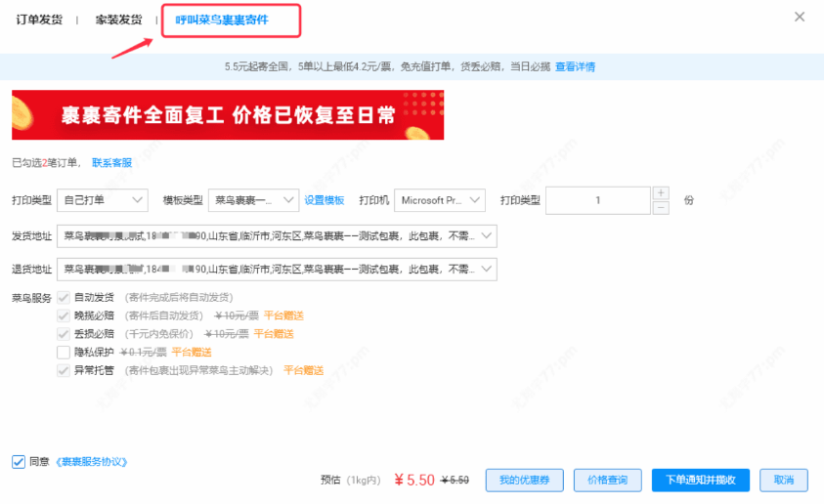Viewport: 824px width, 504px height.
Task: Click the 平台赠送 label next to 异常托管
Action: [304, 370]
